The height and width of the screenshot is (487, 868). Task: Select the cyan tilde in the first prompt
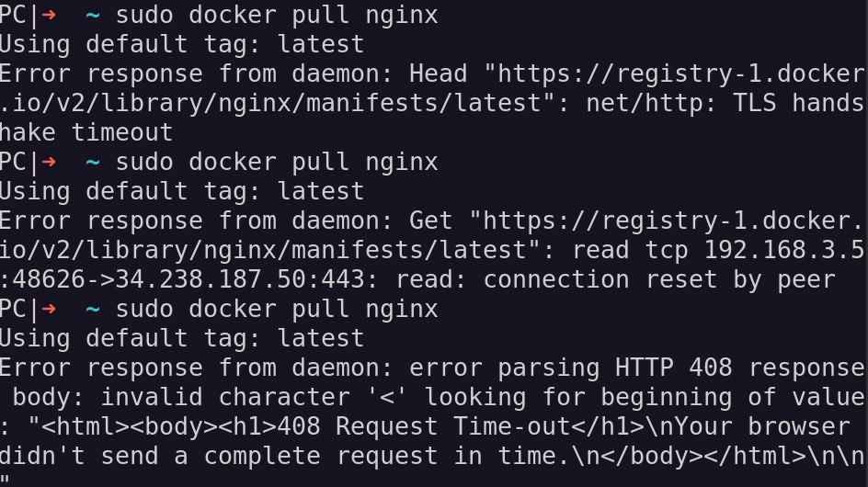(x=93, y=16)
